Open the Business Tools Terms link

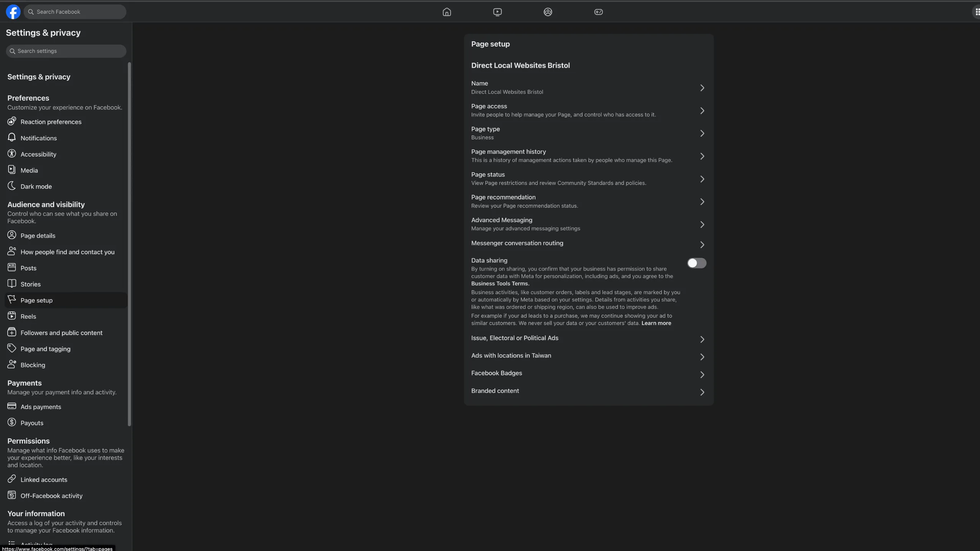500,284
